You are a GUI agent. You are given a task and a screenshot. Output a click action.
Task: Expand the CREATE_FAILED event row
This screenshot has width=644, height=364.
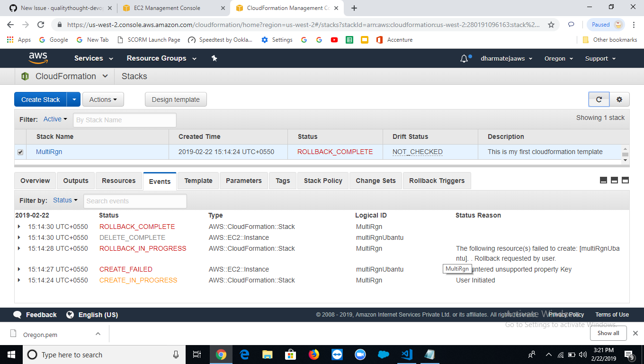point(18,269)
